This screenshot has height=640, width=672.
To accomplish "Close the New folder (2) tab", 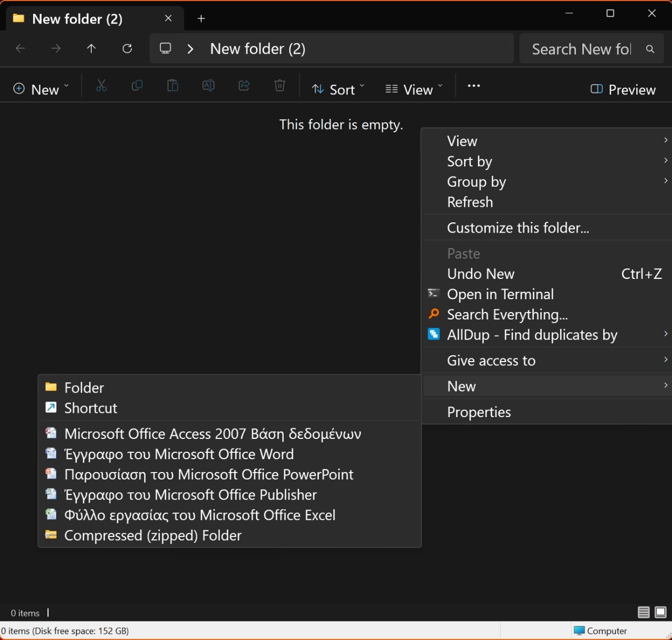I will click(168, 18).
